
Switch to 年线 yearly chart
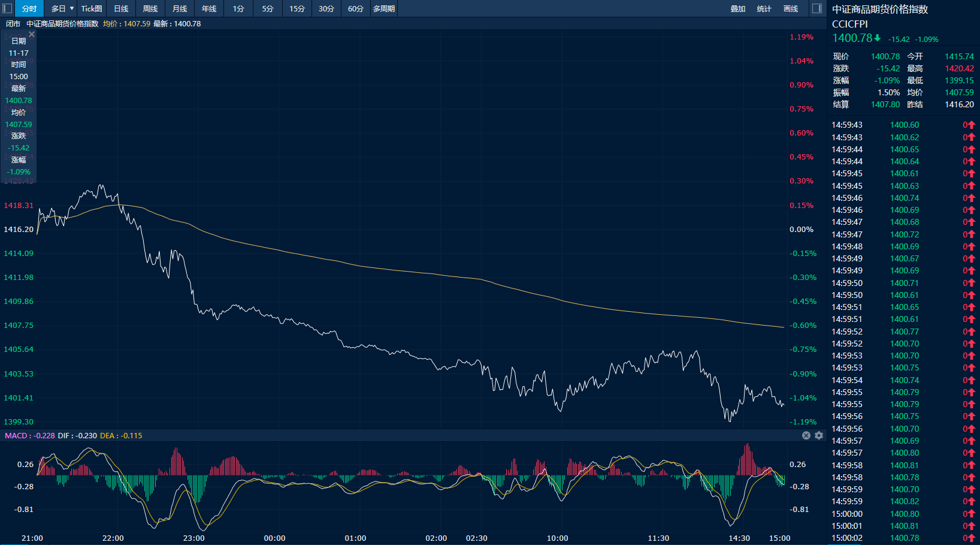tap(209, 8)
